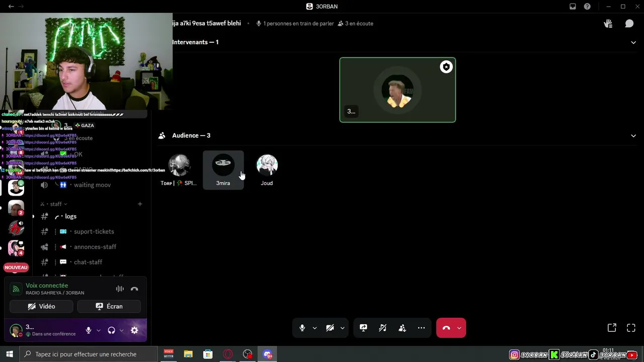Collapse the Intervenants section
The width and height of the screenshot is (644, 362).
point(633,42)
